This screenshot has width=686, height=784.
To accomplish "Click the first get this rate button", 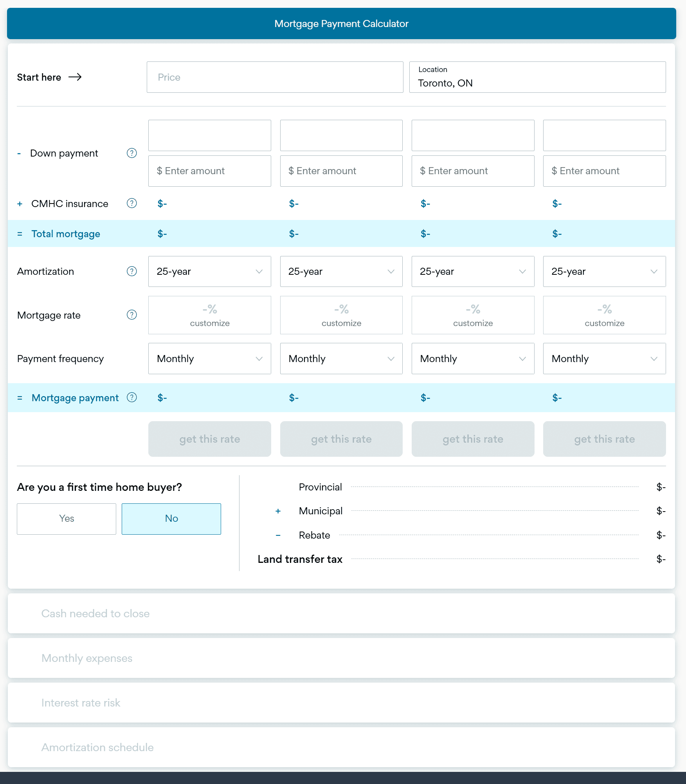I will click(209, 439).
